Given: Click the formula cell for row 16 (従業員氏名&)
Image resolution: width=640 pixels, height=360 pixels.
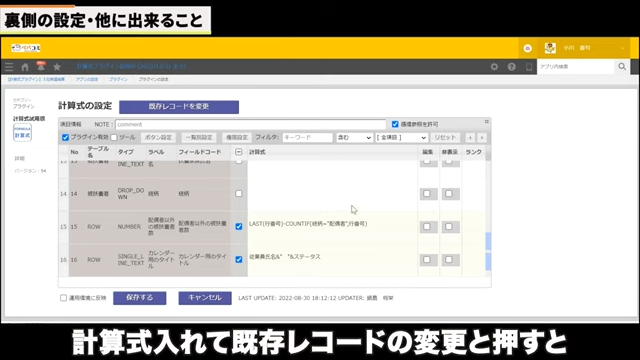Looking at the screenshot, I should pos(332,260).
